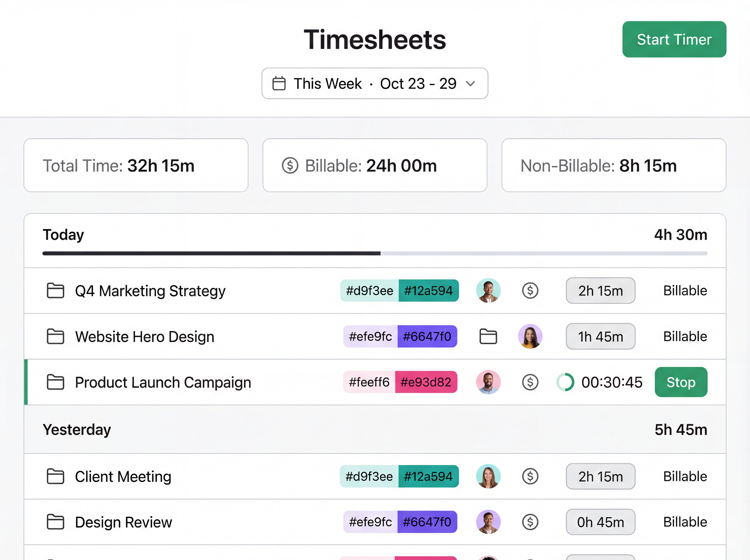Image resolution: width=750 pixels, height=560 pixels.
Task: Toggle billable dollar icon on Design Review
Action: pos(530,522)
